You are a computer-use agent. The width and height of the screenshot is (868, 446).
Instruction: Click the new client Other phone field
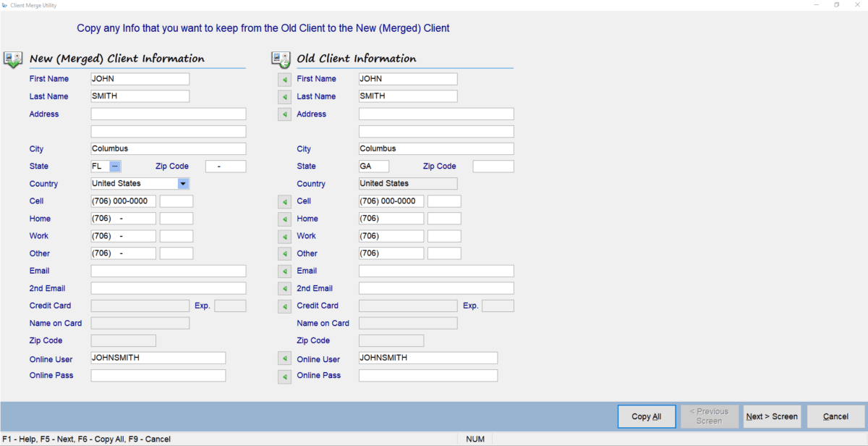pos(124,253)
